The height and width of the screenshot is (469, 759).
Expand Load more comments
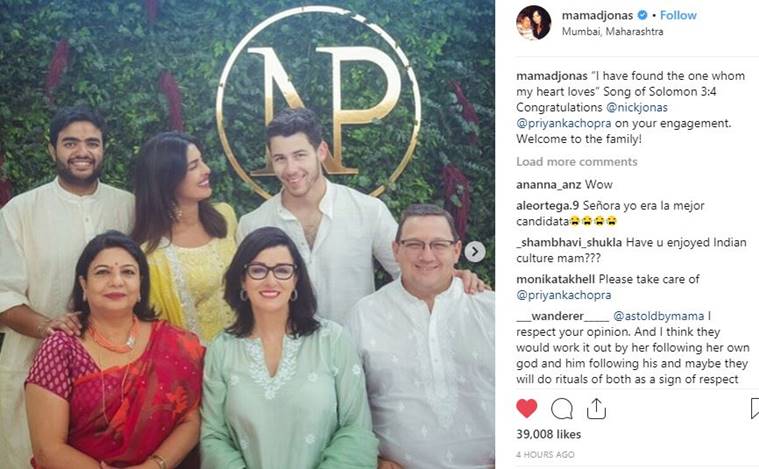coord(577,162)
